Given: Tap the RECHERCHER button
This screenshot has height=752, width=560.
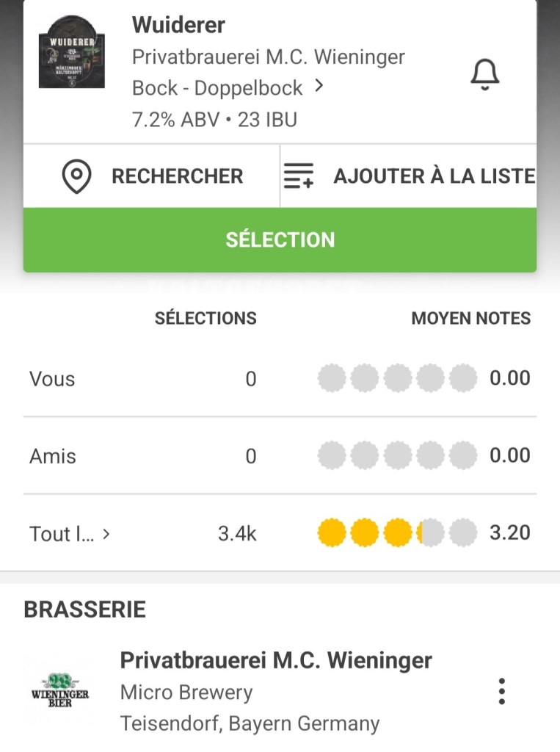Looking at the screenshot, I should (x=177, y=176).
